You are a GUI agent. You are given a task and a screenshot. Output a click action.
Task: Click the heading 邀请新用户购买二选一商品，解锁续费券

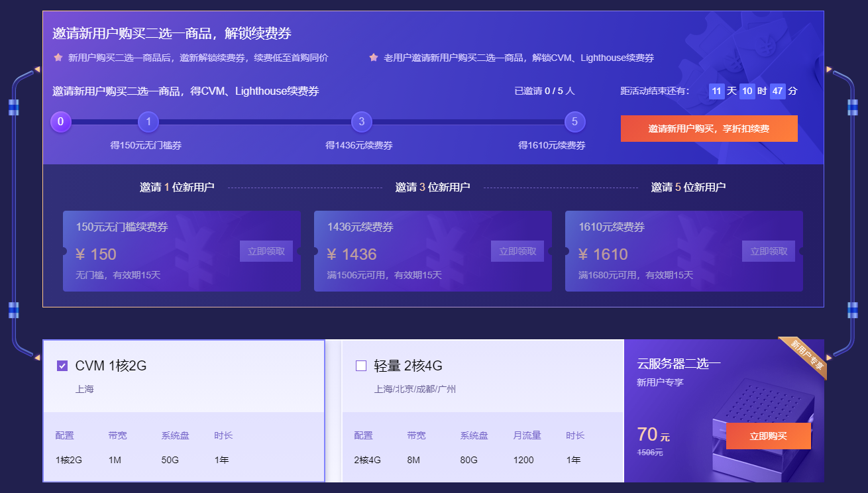(x=172, y=34)
